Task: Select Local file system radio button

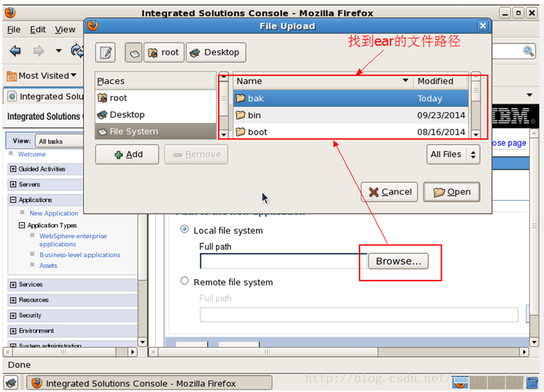Action: tap(184, 229)
